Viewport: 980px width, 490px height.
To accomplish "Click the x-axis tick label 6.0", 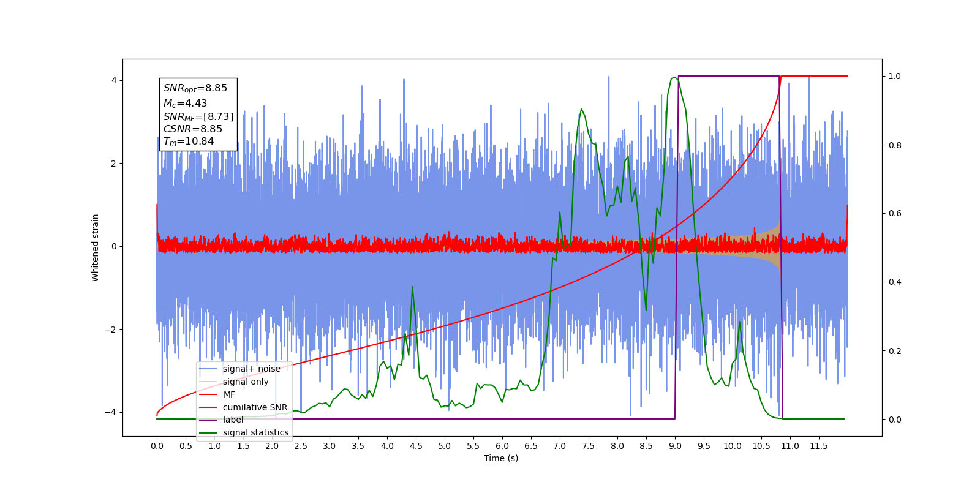I will (502, 446).
